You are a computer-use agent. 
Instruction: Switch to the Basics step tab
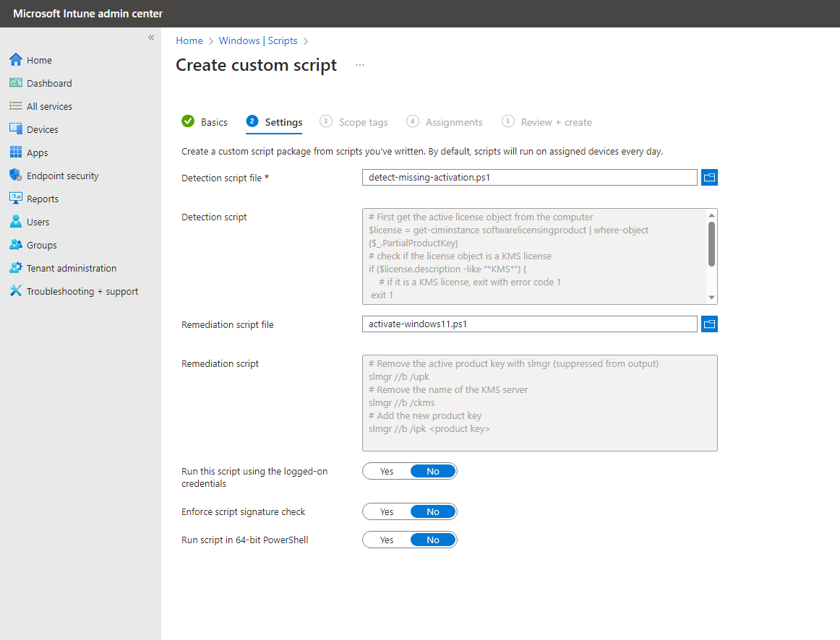[205, 122]
